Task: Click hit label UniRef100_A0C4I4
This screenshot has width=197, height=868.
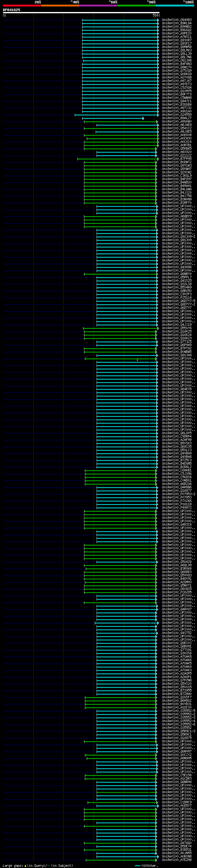Action: 177,142
